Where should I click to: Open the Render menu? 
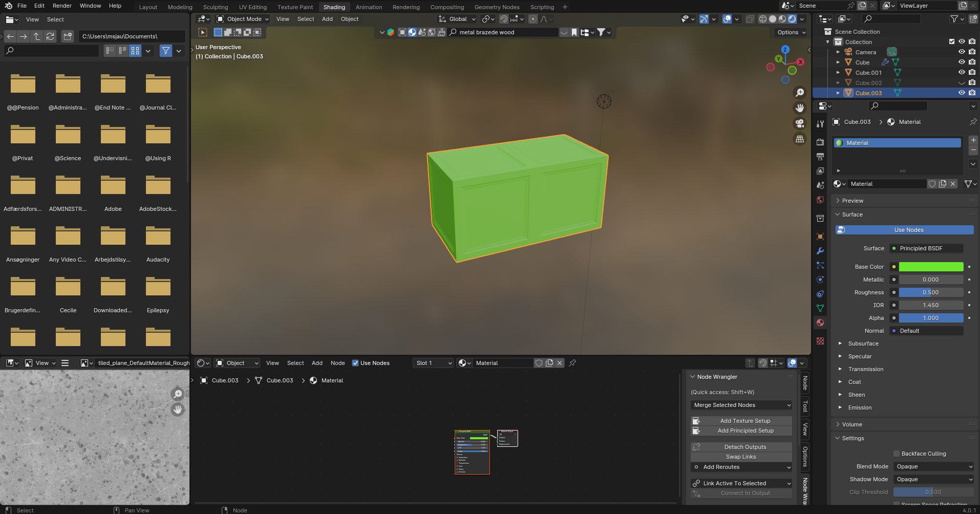click(62, 6)
